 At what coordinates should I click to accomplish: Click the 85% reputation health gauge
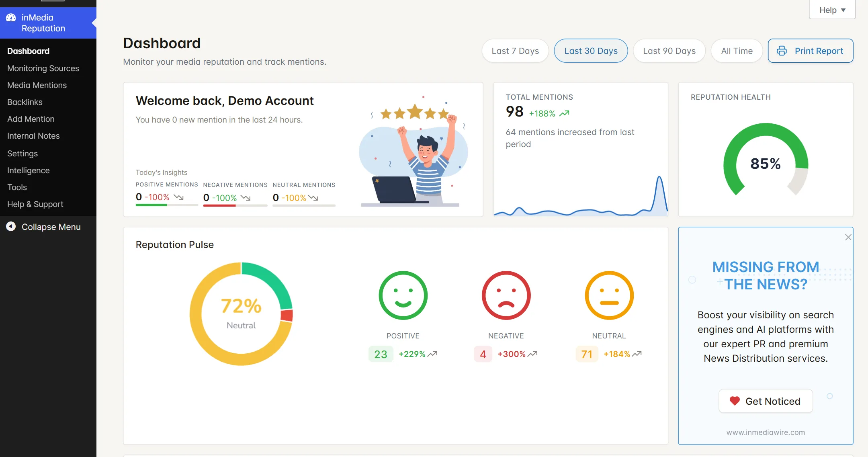[766, 160]
